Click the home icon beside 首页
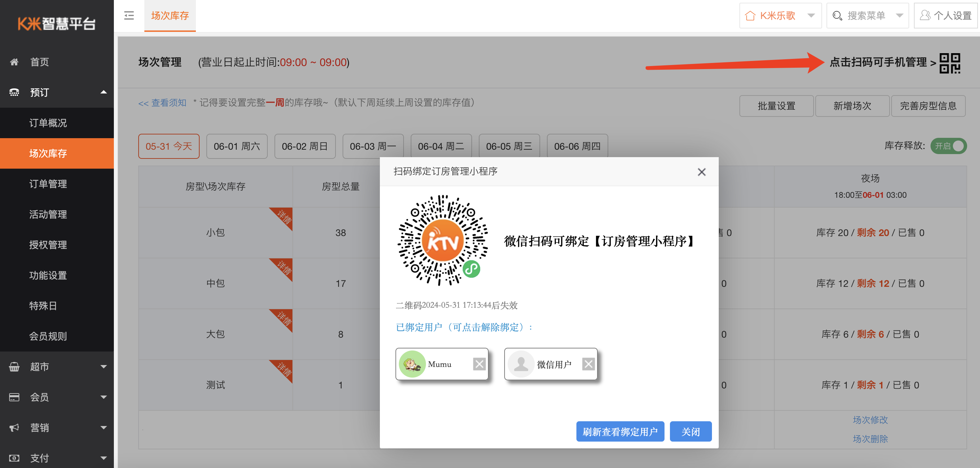Image resolution: width=980 pixels, height=468 pixels. 14,62
